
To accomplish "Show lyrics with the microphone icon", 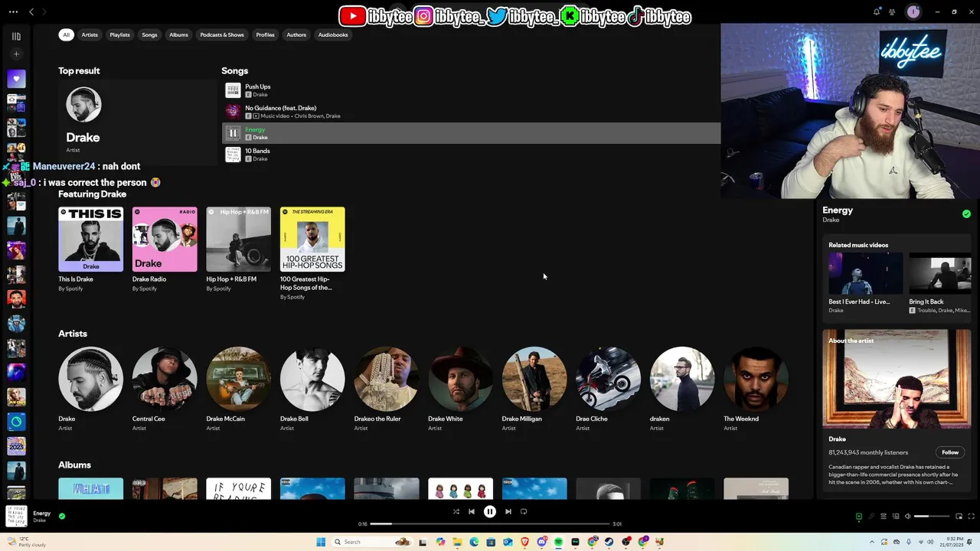I will coord(871,517).
